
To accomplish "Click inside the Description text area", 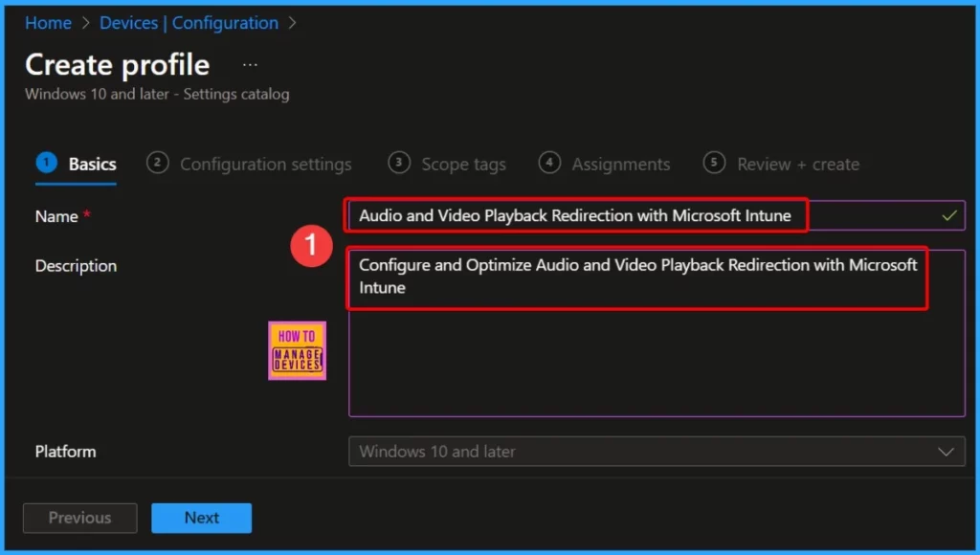I will coord(657,333).
